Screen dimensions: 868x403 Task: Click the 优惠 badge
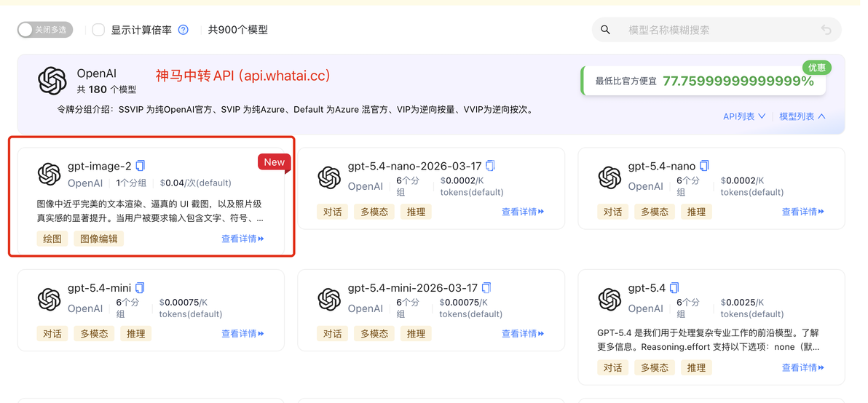(817, 68)
